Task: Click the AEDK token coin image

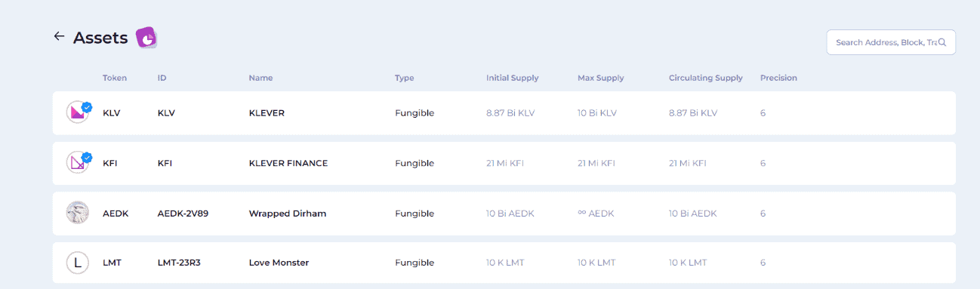Action: click(78, 214)
